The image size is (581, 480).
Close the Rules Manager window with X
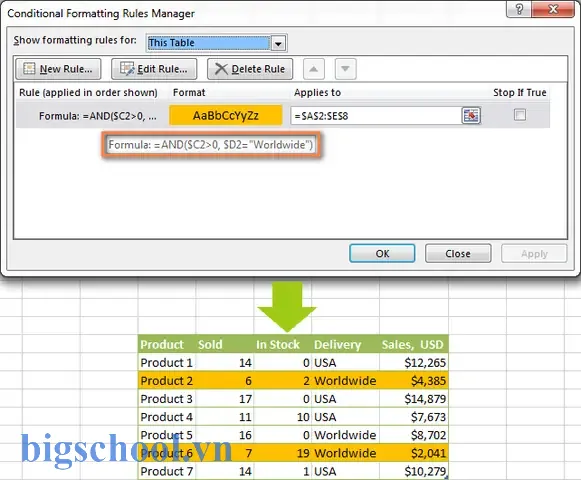(553, 9)
